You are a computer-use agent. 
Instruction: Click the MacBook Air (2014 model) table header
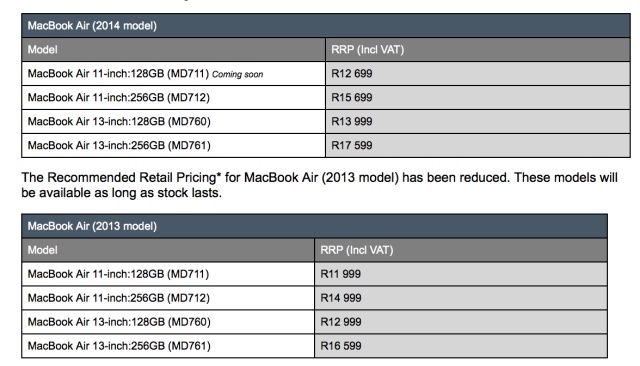pos(326,26)
